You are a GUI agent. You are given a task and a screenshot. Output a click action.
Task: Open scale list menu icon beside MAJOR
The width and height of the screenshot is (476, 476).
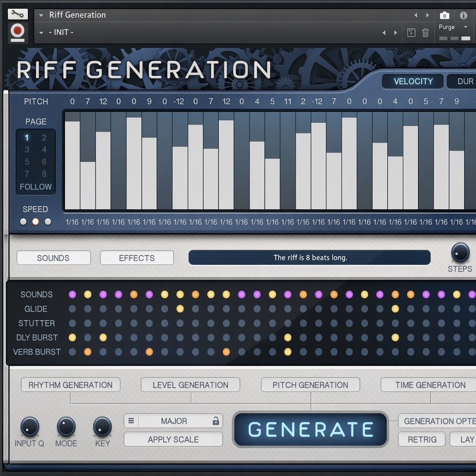131,421
